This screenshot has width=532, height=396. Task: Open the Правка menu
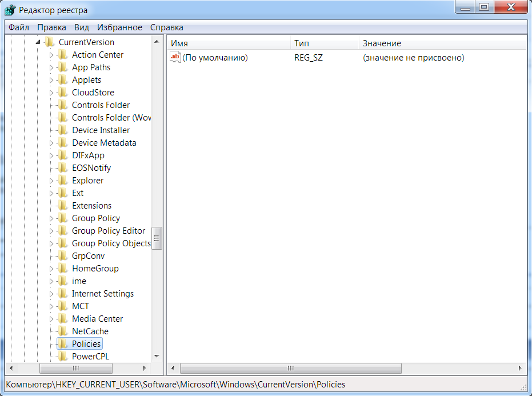pos(51,27)
